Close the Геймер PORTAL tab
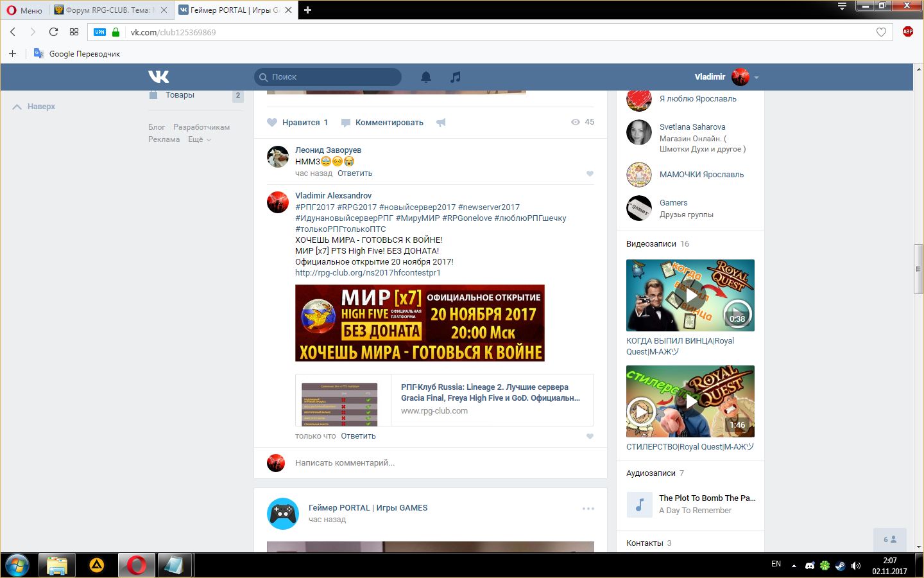The height and width of the screenshot is (578, 924). click(288, 10)
